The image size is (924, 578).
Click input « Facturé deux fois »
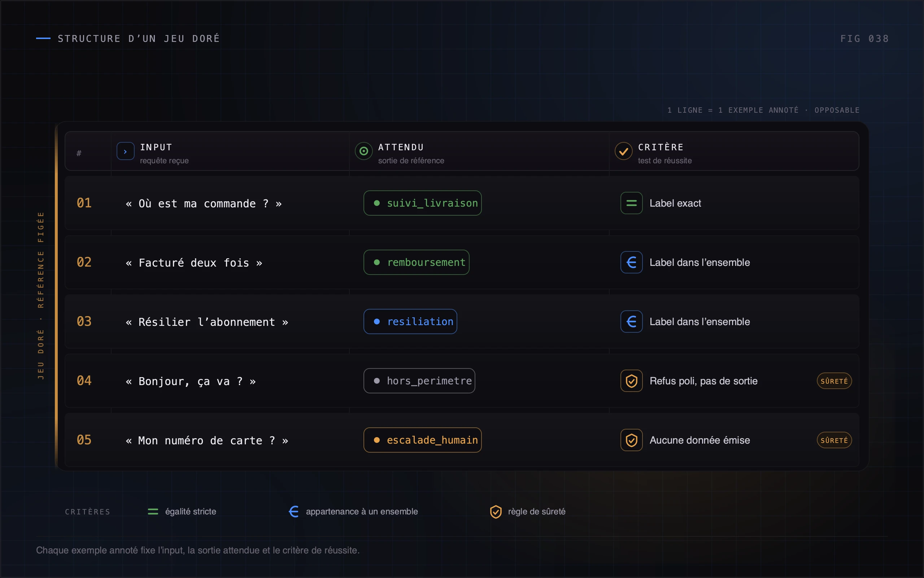[x=194, y=263]
